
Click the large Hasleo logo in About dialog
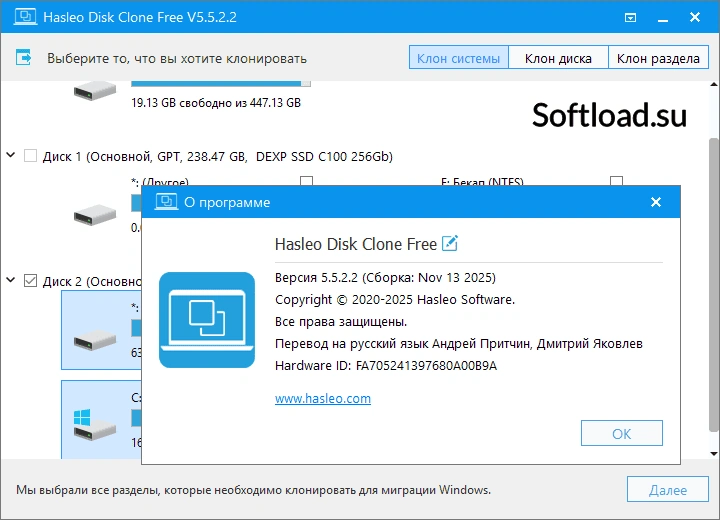[207, 320]
